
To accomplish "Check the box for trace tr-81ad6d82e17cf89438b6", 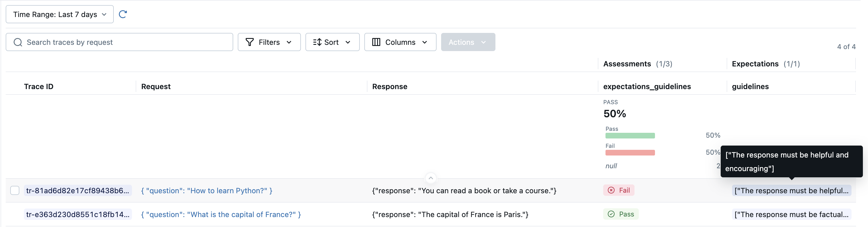I will click(x=15, y=190).
